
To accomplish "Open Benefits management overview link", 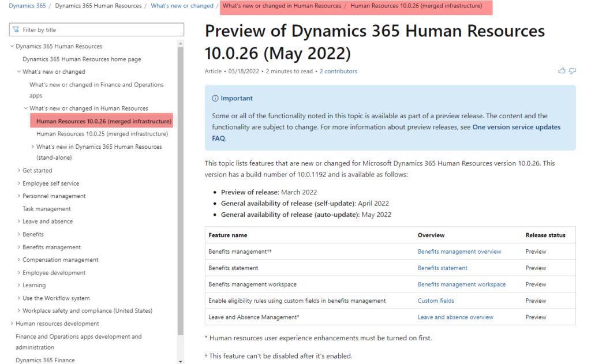I will tap(459, 252).
